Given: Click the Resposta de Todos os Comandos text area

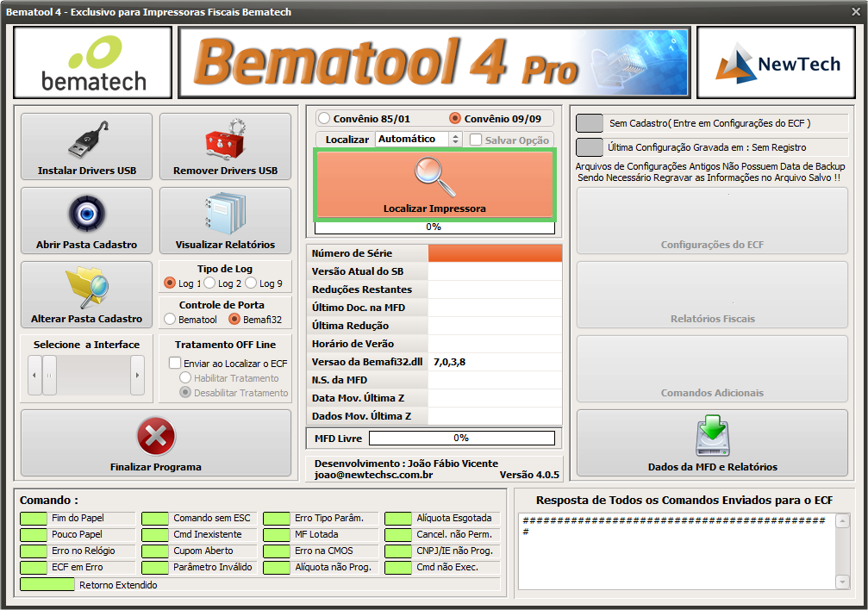Looking at the screenshot, I should click(677, 551).
